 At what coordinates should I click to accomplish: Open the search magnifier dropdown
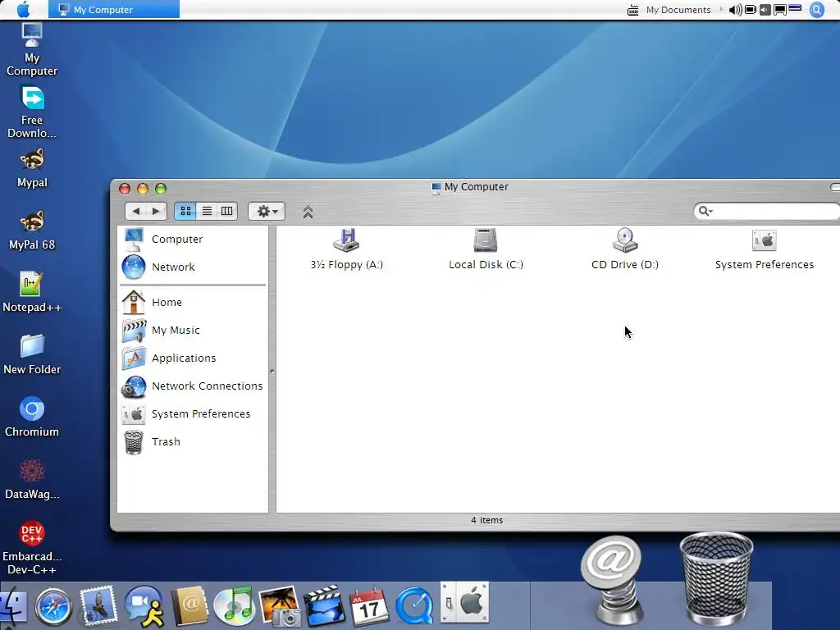click(x=705, y=211)
